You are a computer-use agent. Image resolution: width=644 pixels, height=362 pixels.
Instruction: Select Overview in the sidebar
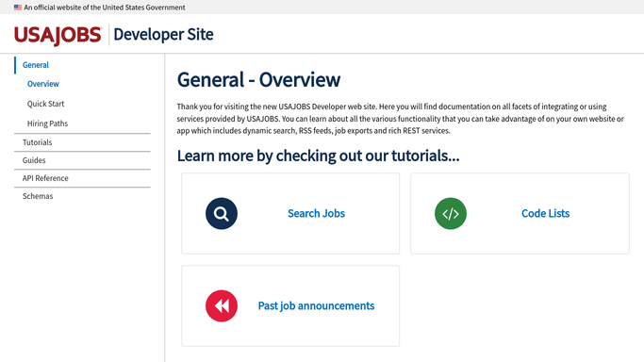tap(43, 84)
